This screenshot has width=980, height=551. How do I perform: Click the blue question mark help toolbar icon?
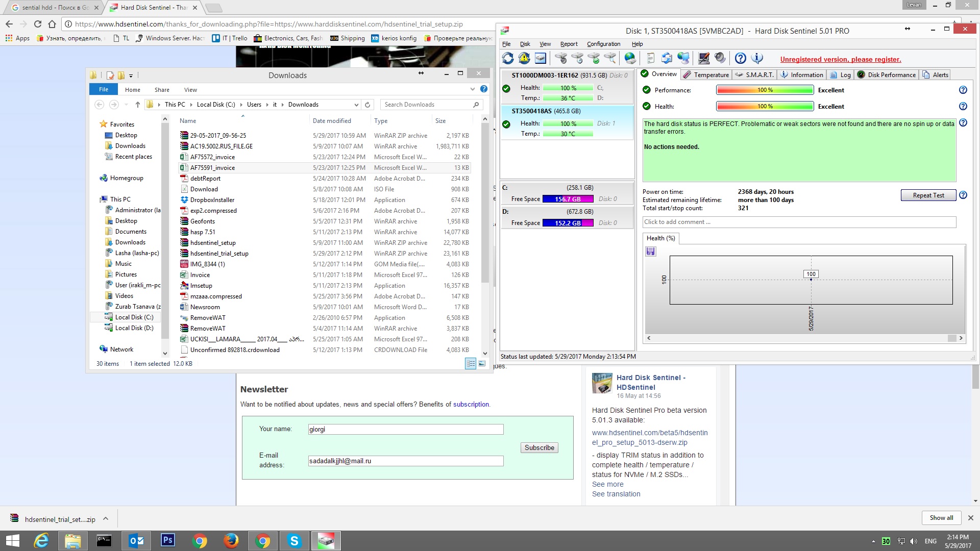[741, 58]
